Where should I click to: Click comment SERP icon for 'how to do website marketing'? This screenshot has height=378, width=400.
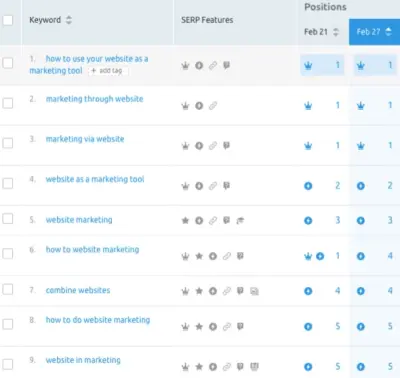point(240,326)
